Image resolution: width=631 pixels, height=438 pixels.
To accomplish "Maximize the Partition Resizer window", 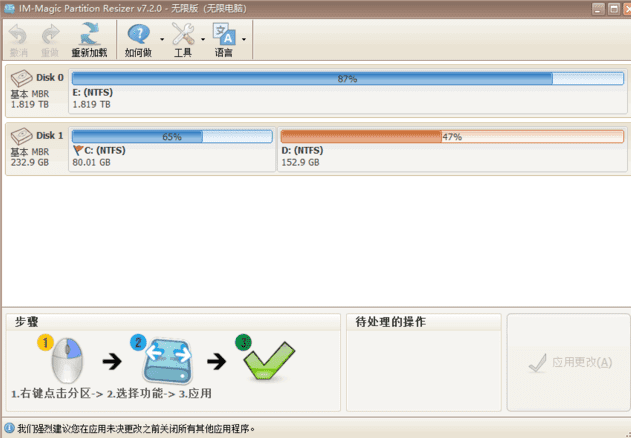I will coord(614,9).
